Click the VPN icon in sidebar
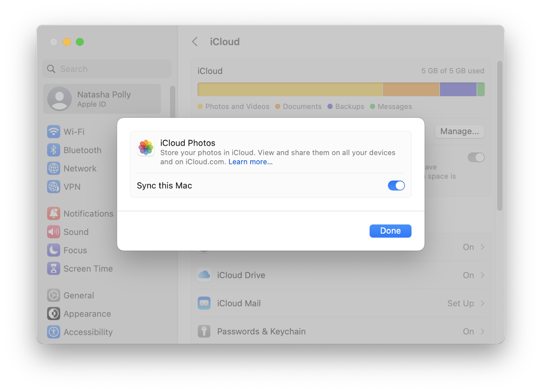541x392 pixels. 53,187
